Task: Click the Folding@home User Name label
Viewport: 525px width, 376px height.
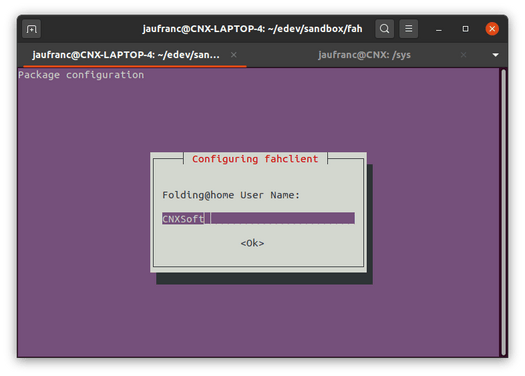Action: [x=231, y=195]
